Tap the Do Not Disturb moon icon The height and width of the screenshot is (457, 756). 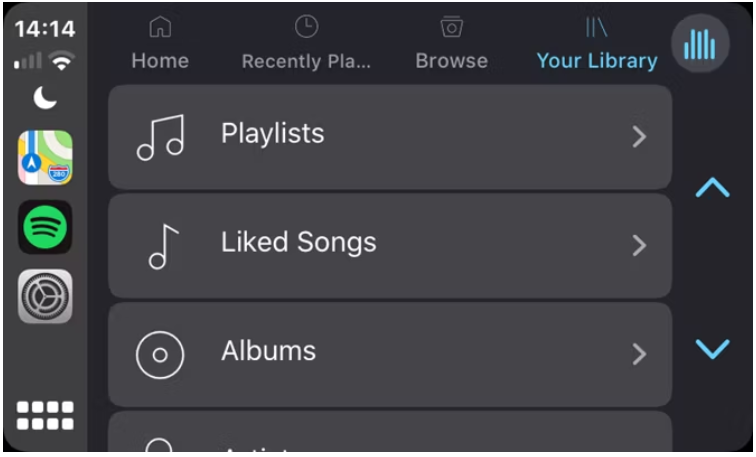coord(45,98)
